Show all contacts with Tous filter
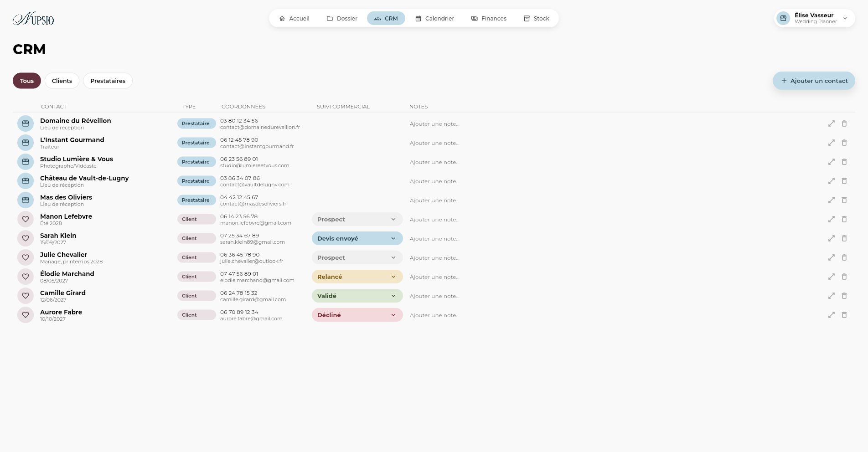The width and height of the screenshot is (868, 452). (27, 81)
